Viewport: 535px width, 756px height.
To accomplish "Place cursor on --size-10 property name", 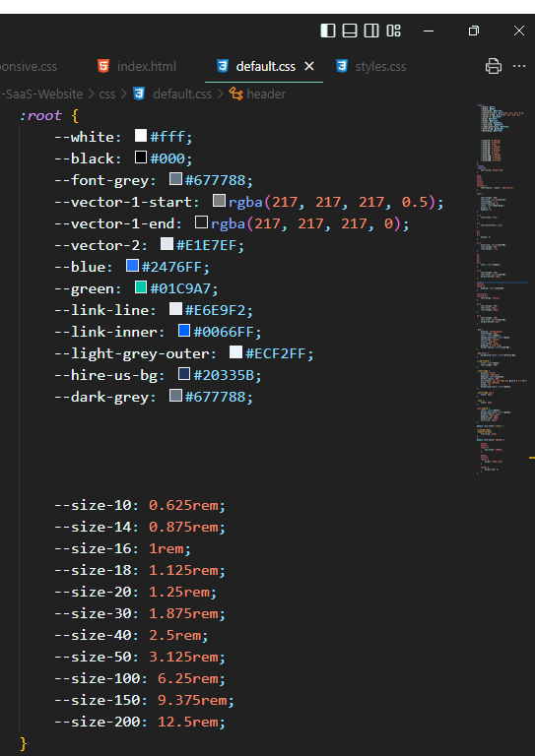I will point(93,505).
